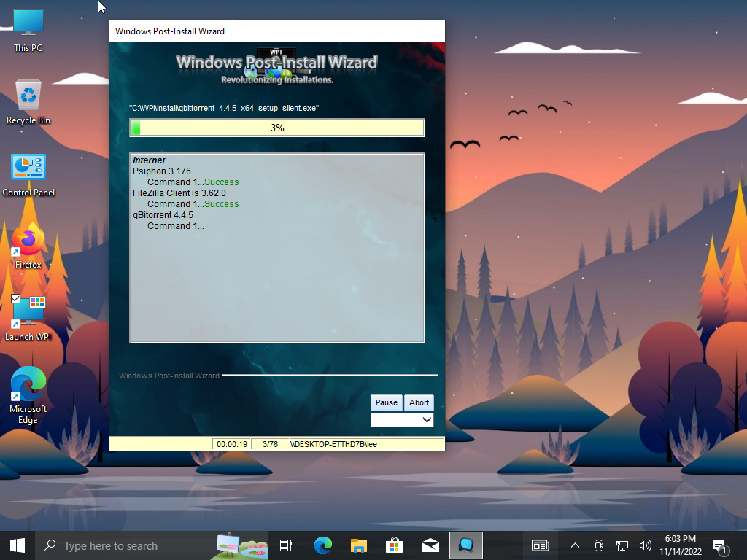
Task: Show hidden system tray icons
Action: click(x=575, y=545)
